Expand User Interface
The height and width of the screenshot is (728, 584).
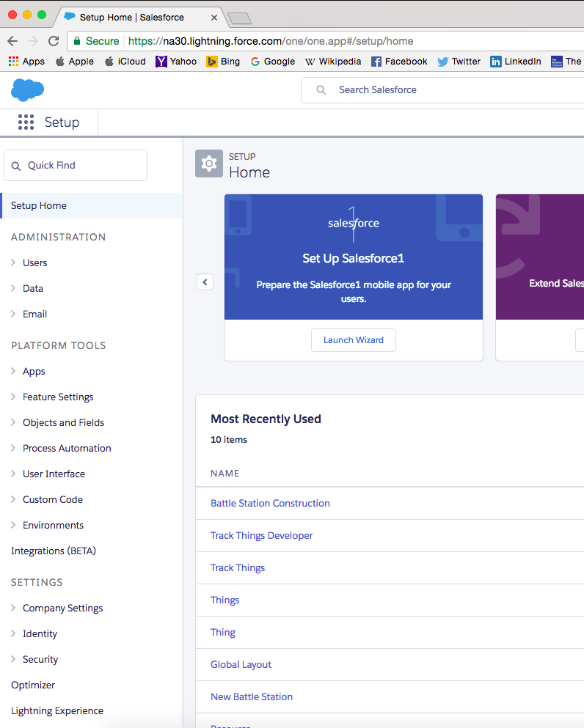[x=13, y=474]
